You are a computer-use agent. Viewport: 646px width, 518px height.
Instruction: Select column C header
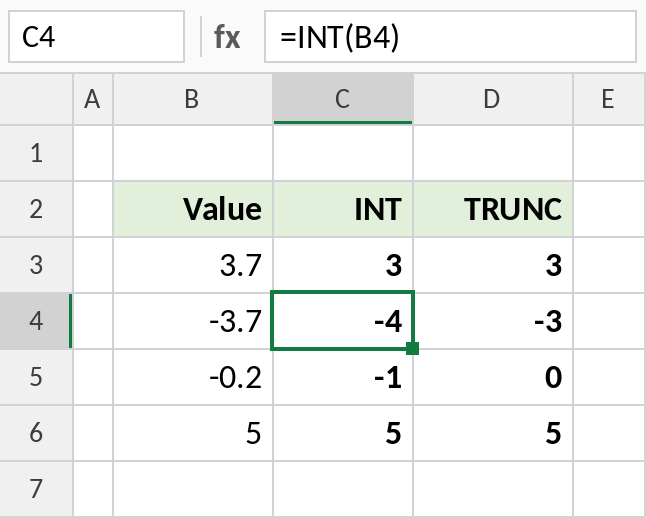343,99
